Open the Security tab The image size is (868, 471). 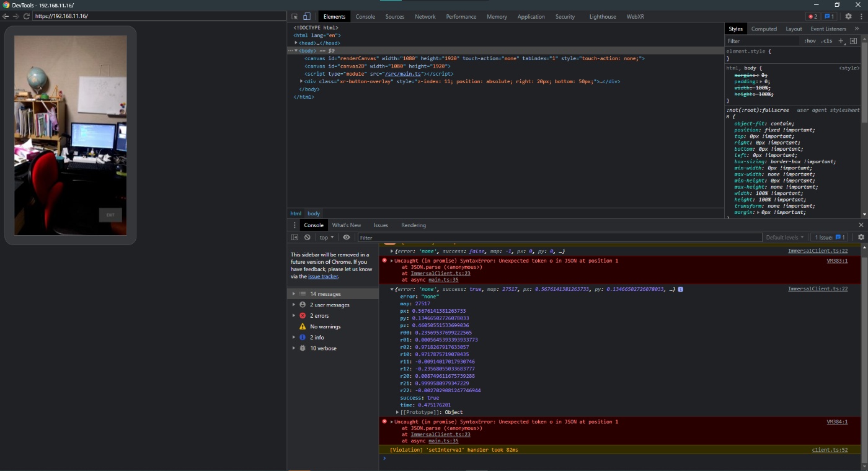[x=565, y=17]
